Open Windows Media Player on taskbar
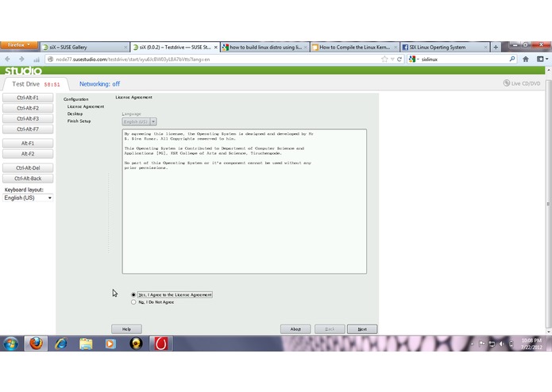The image size is (552, 392). tap(110, 344)
